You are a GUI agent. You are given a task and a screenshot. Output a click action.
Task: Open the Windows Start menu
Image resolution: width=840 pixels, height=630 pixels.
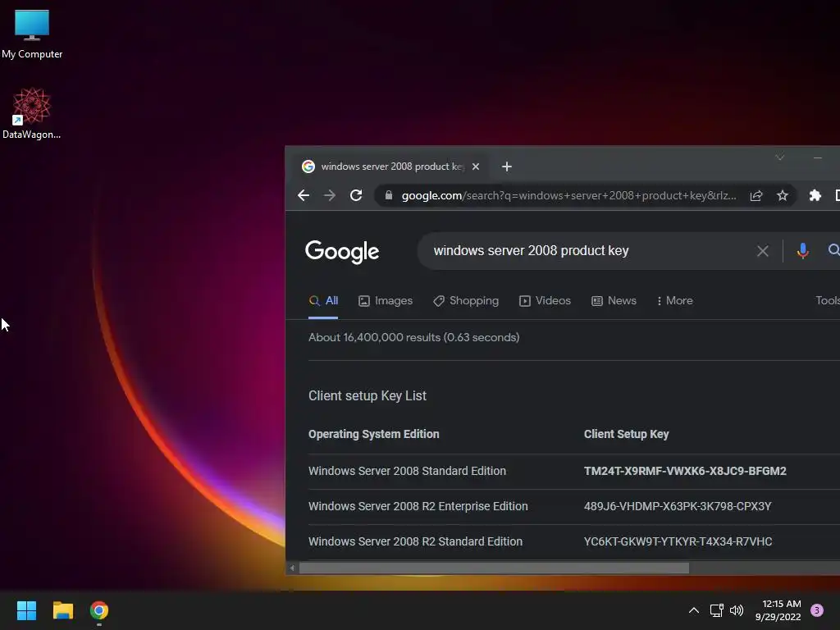click(26, 610)
